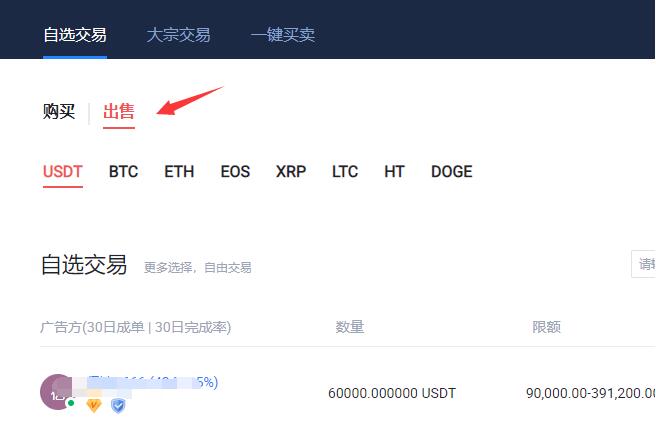The image size is (656, 434).
Task: Choose the XRP coin tab
Action: [291, 172]
